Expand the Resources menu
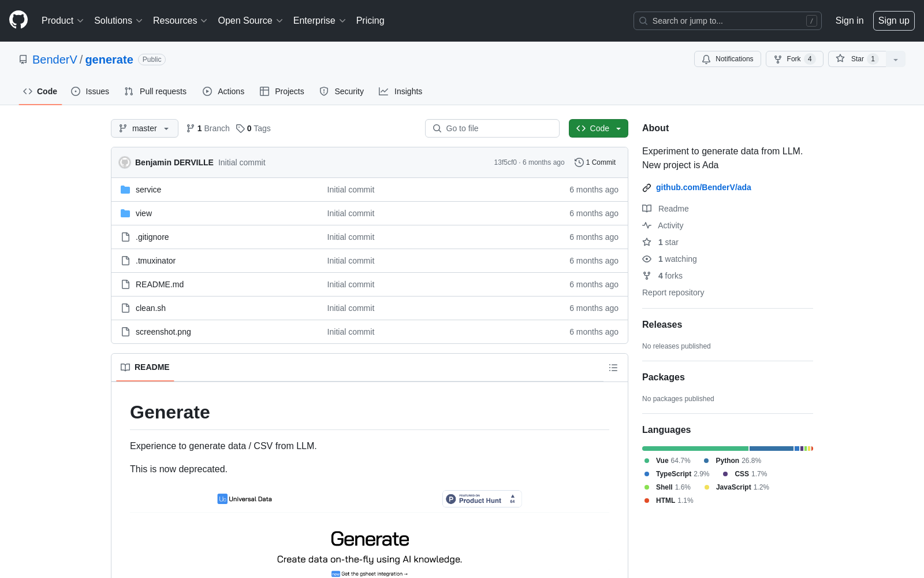The height and width of the screenshot is (578, 924). coord(180,21)
